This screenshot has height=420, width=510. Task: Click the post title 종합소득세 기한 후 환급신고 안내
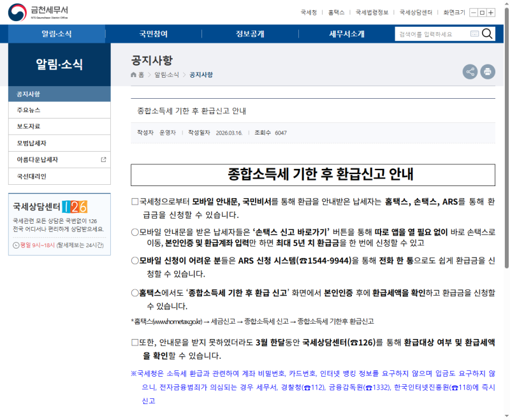click(x=192, y=111)
